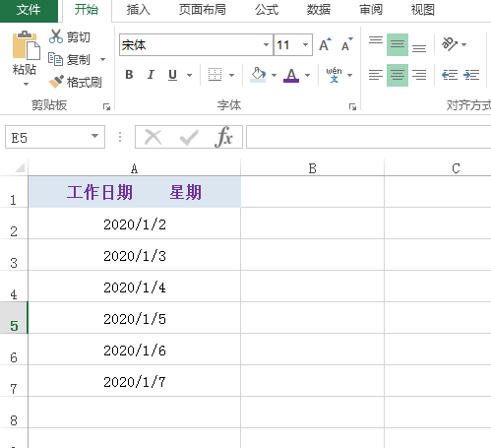Click the Copy button
The image size is (491, 448).
pyautogui.click(x=70, y=59)
